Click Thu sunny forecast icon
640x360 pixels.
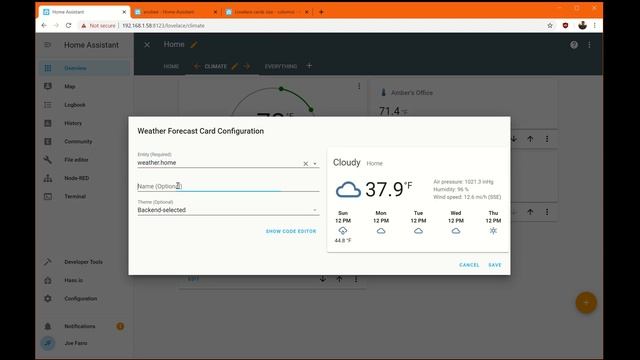point(493,231)
